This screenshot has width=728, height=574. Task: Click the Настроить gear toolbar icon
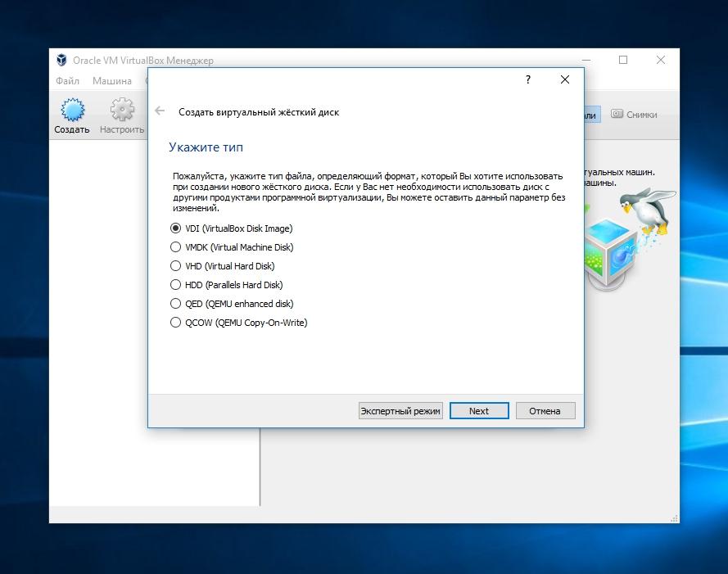click(x=122, y=116)
